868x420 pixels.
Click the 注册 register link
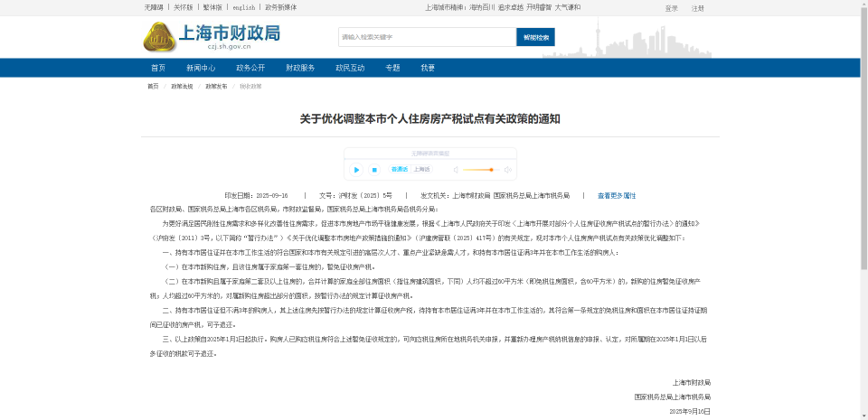[x=697, y=8]
